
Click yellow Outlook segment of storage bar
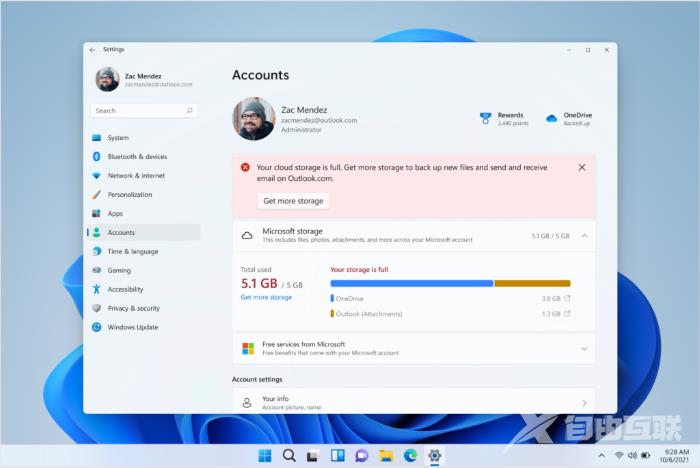[x=532, y=283]
